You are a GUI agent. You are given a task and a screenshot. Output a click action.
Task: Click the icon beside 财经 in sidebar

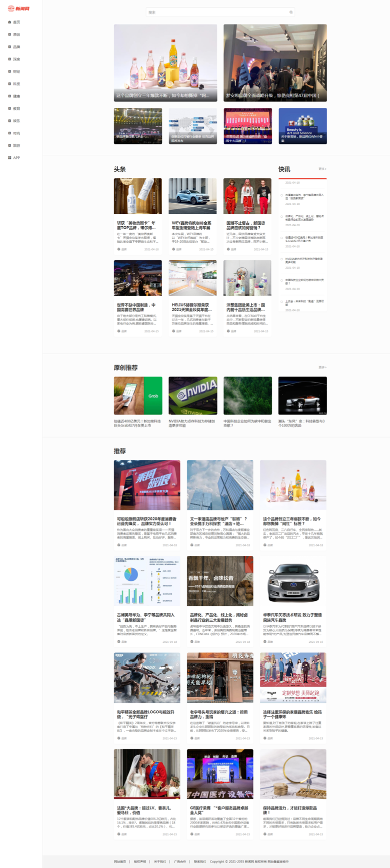[9, 71]
